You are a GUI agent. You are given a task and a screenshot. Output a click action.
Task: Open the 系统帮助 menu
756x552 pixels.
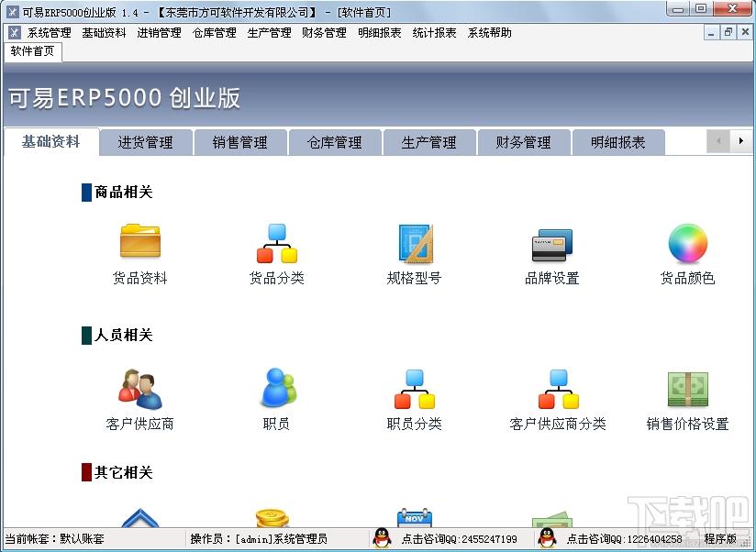tap(490, 33)
